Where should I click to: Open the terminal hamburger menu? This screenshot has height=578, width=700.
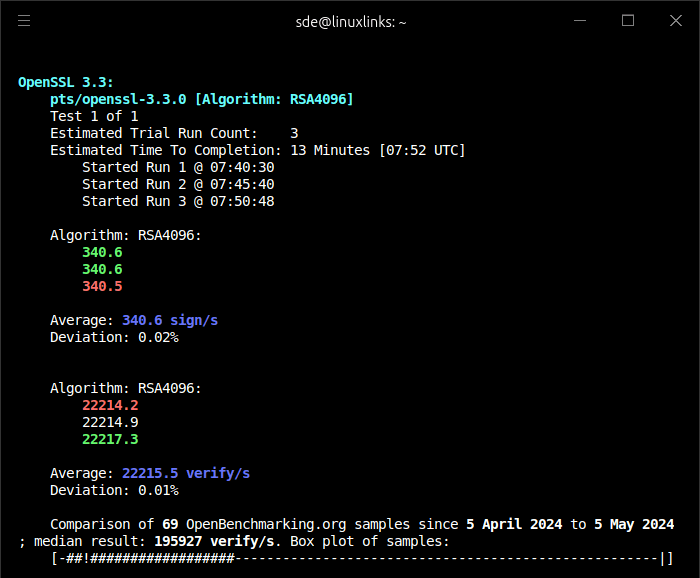[x=24, y=21]
